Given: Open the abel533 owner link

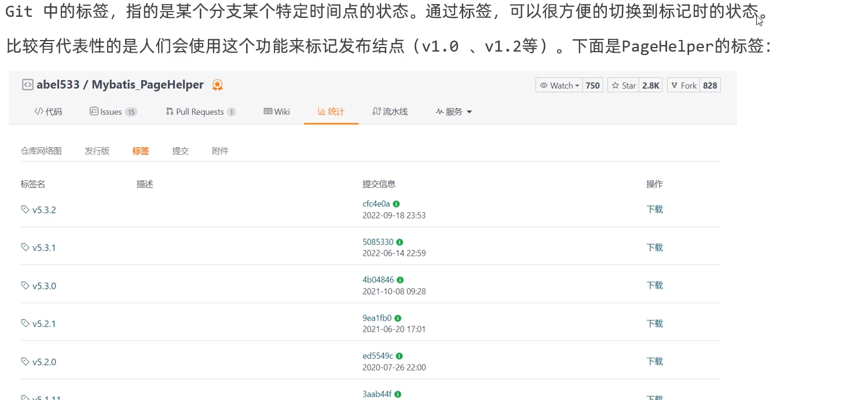Looking at the screenshot, I should [x=58, y=85].
